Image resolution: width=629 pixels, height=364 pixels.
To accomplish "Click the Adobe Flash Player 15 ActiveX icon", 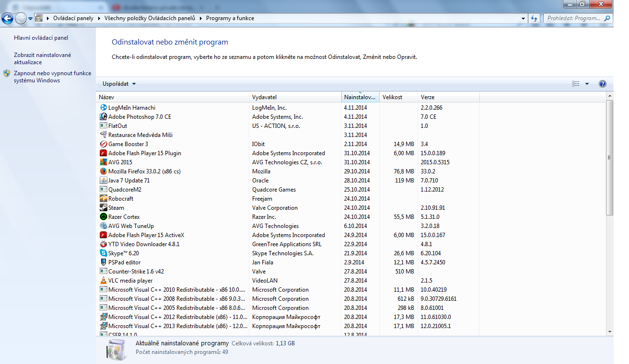I will 103,235.
